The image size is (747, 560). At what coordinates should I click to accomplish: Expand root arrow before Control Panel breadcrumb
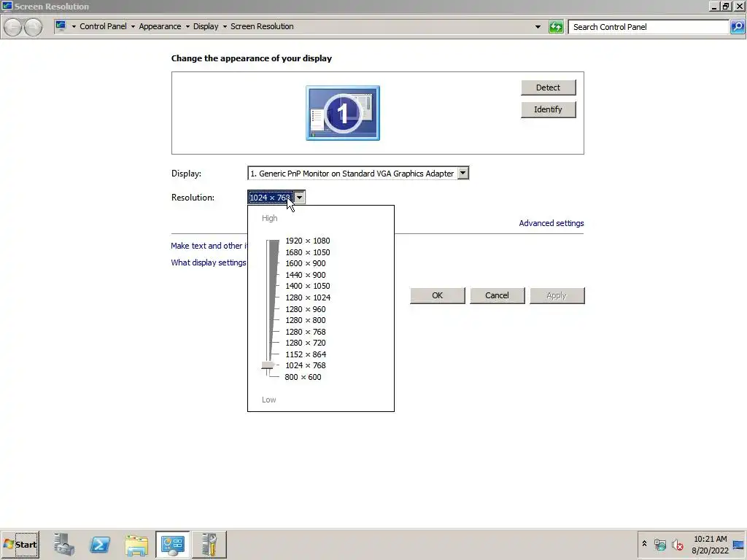(x=74, y=27)
